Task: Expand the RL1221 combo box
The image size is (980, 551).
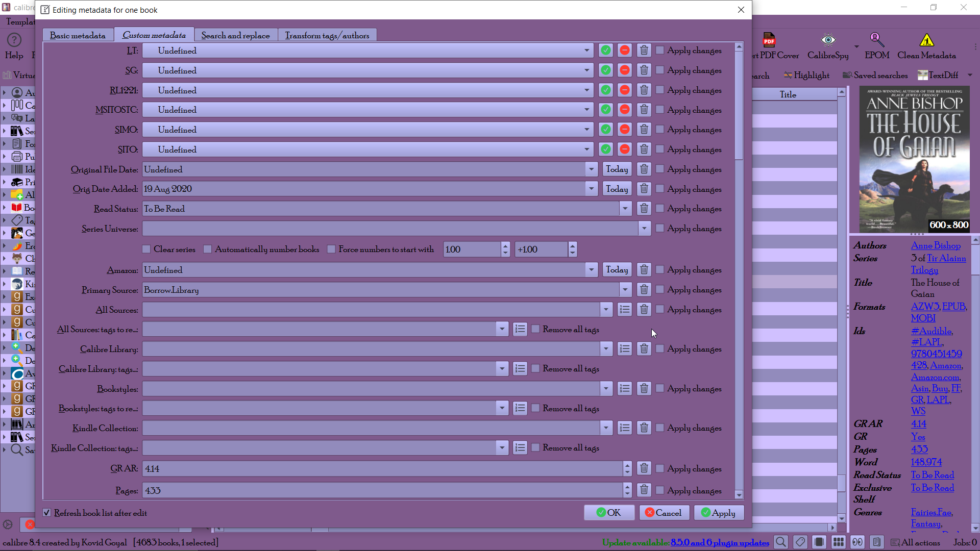Action: [x=586, y=90]
